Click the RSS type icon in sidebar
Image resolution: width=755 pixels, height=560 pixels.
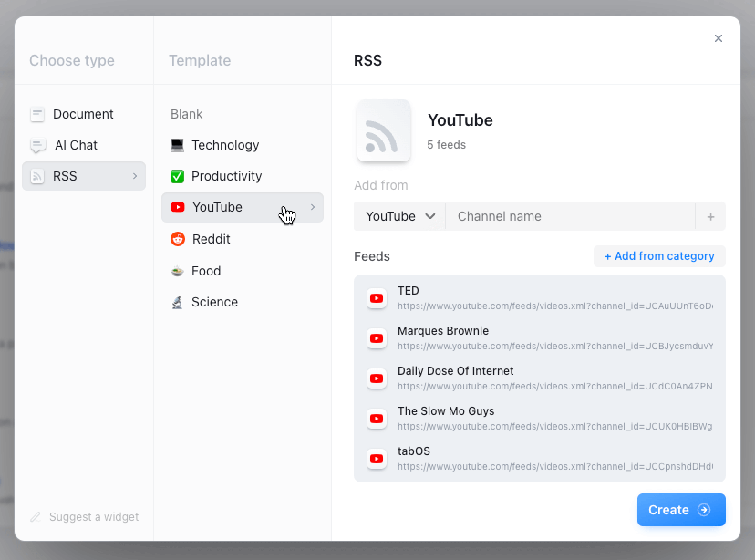click(37, 176)
